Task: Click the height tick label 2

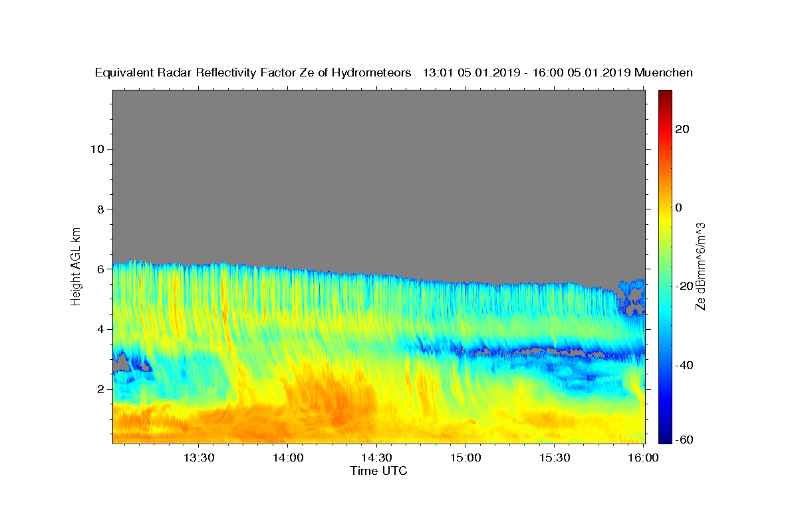Action: [x=100, y=389]
